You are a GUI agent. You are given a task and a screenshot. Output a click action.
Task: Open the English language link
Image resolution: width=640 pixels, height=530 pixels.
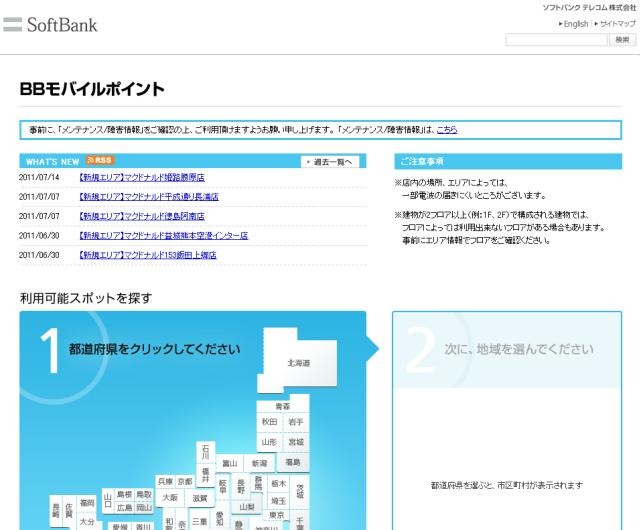pos(575,24)
